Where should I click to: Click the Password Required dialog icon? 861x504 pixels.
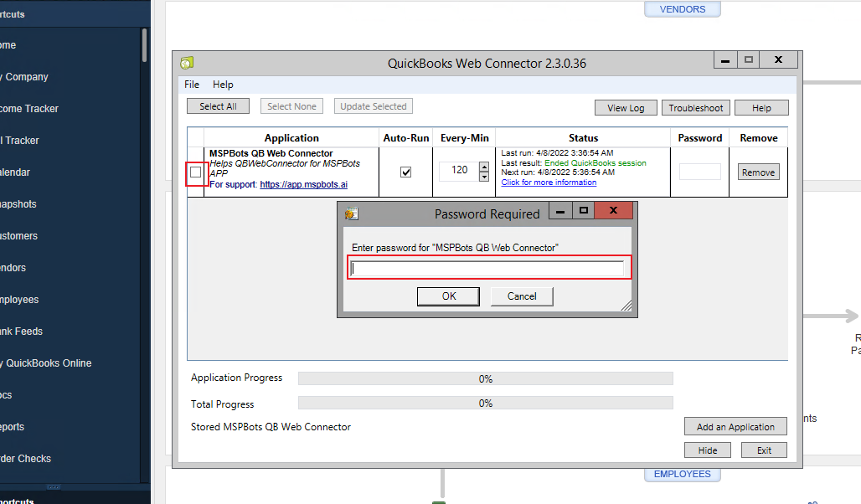click(353, 213)
